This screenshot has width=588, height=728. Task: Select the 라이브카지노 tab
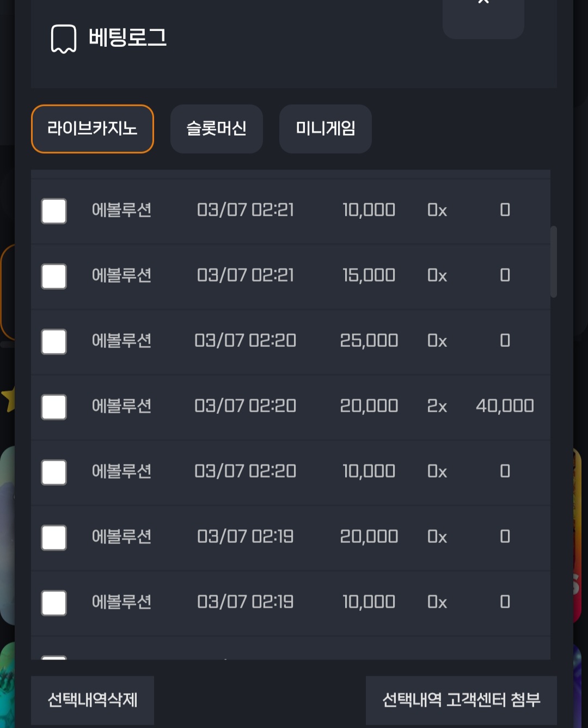click(93, 129)
